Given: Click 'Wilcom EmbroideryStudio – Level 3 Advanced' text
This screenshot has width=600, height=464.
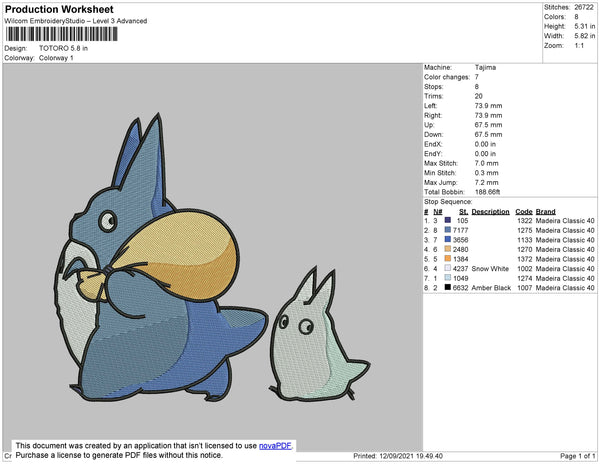Looking at the screenshot, I should click(76, 21).
